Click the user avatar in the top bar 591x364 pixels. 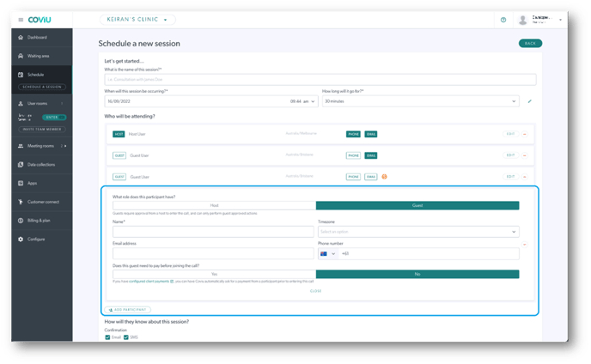tap(522, 20)
